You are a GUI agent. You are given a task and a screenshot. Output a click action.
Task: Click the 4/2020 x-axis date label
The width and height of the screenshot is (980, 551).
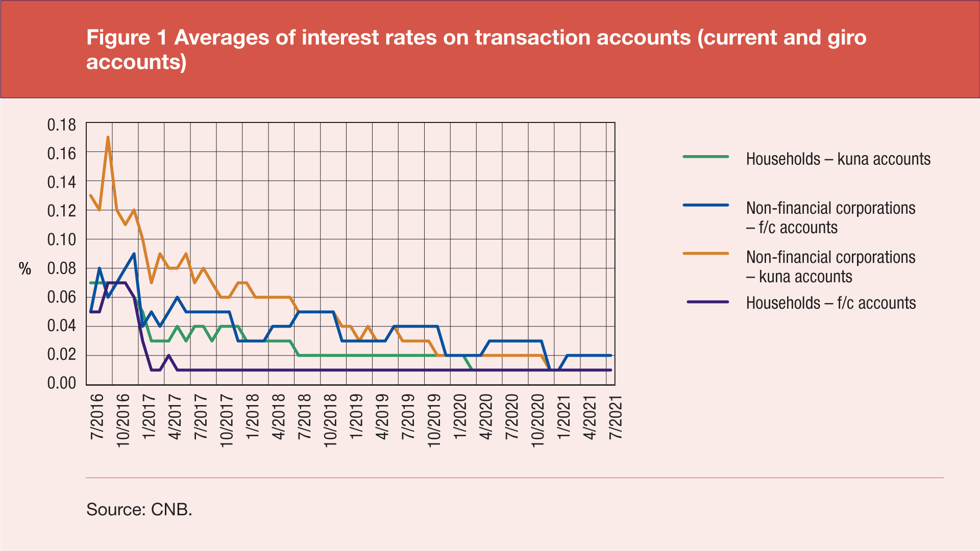click(486, 416)
